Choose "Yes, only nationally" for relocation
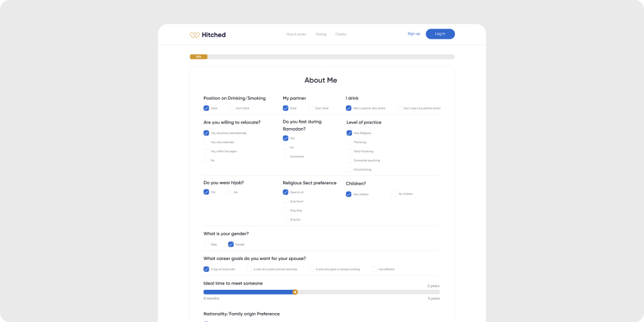The image size is (644, 322). [206, 142]
